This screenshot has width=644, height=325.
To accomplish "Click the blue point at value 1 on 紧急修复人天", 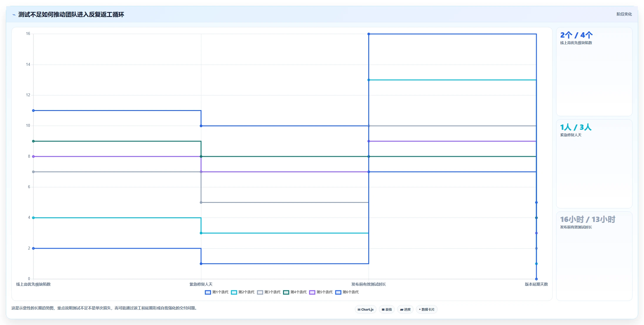I will point(201,264).
